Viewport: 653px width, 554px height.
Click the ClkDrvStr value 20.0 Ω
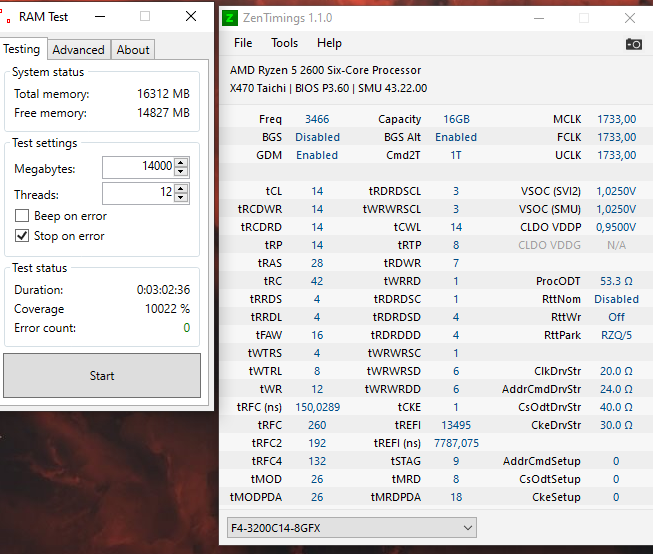pyautogui.click(x=616, y=371)
